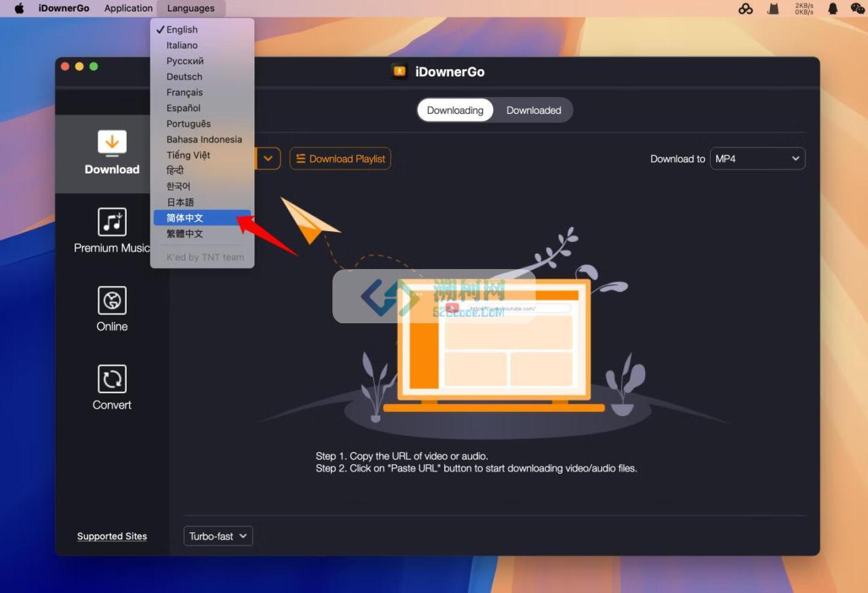Image resolution: width=868 pixels, height=593 pixels.
Task: Click Download Playlist button
Action: tap(340, 159)
